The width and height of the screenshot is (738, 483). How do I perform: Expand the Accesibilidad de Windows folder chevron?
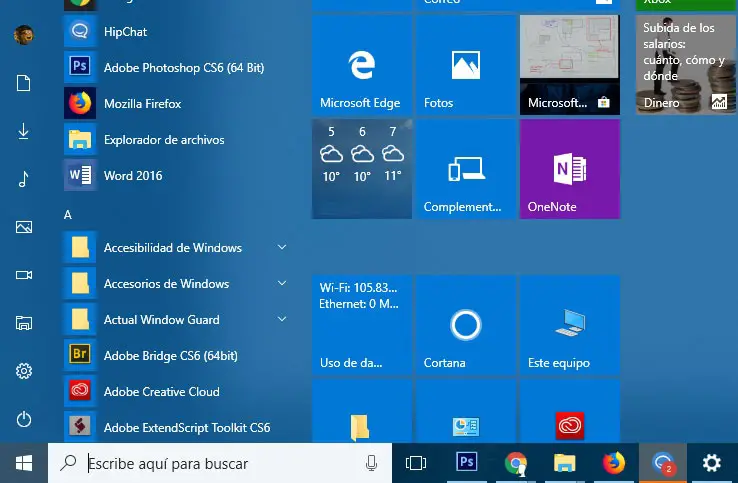(x=282, y=247)
